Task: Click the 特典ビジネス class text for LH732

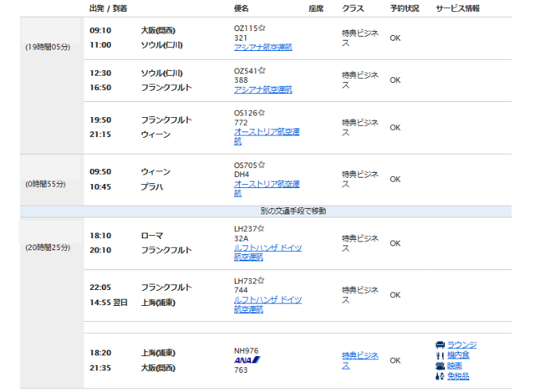Action: [360, 295]
